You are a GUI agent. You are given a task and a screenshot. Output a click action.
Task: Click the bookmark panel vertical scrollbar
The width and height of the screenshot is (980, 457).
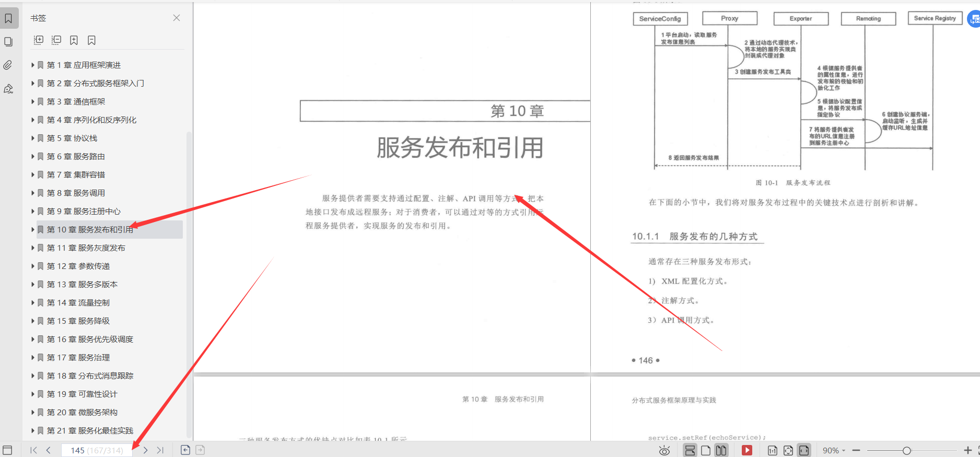pos(189,285)
